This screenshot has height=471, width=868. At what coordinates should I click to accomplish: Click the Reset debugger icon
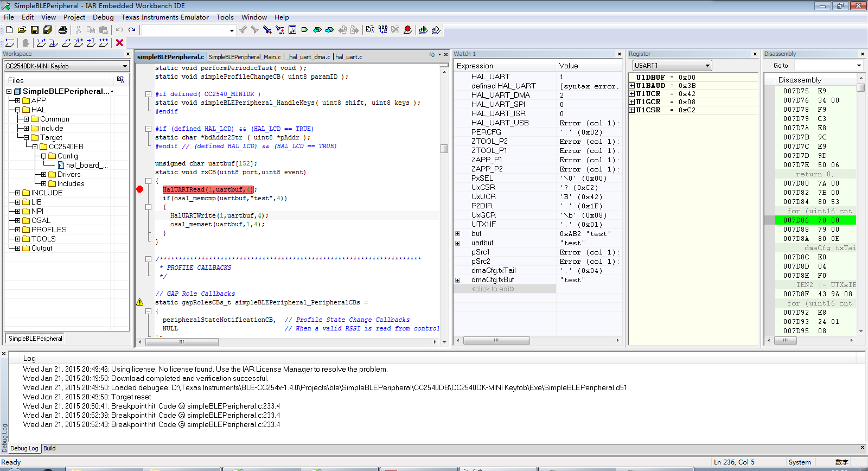[10, 43]
